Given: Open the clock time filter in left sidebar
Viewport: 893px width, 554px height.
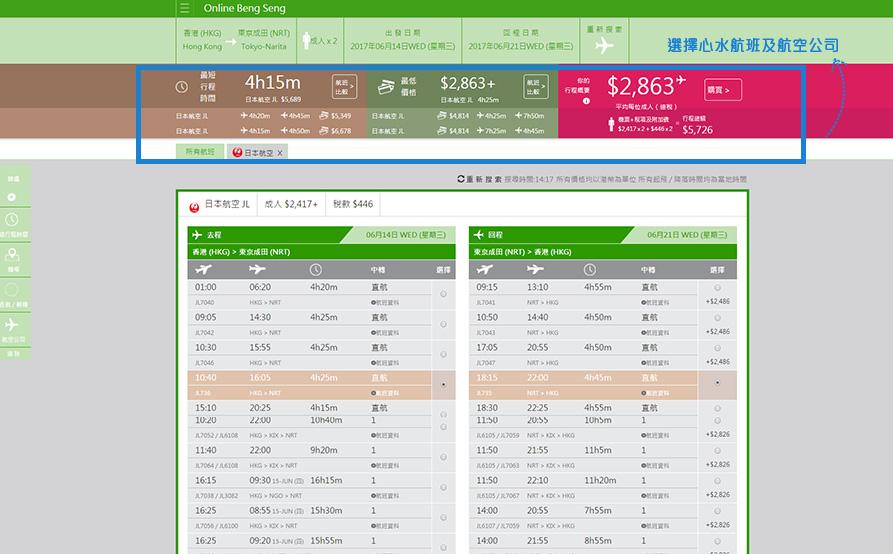Looking at the screenshot, I should (12, 219).
